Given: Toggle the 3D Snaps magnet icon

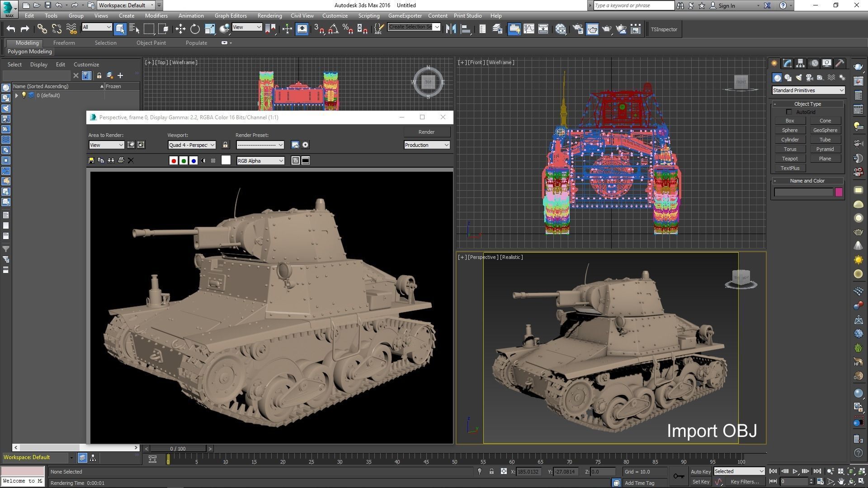Looking at the screenshot, I should [x=319, y=29].
